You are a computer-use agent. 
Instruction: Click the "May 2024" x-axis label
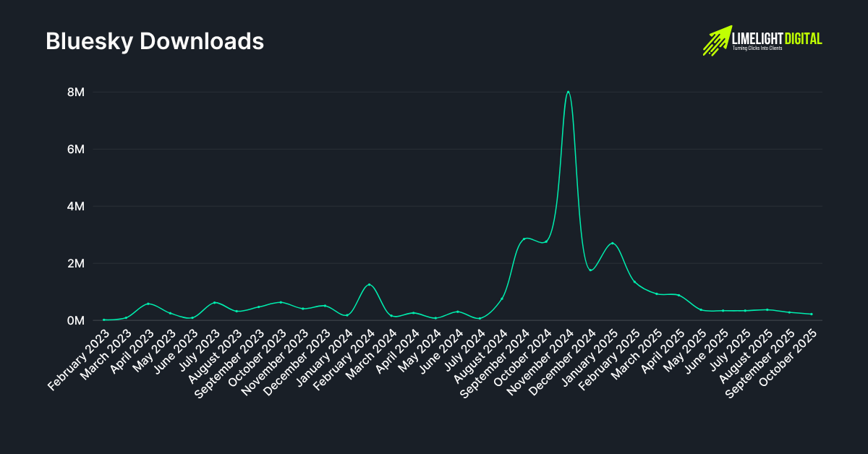(422, 349)
